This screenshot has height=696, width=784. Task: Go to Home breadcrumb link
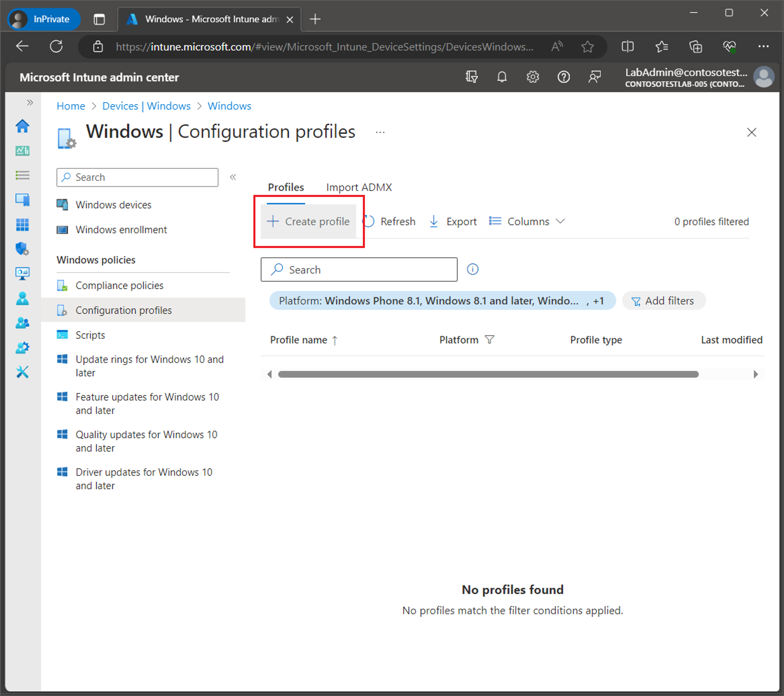pyautogui.click(x=71, y=106)
